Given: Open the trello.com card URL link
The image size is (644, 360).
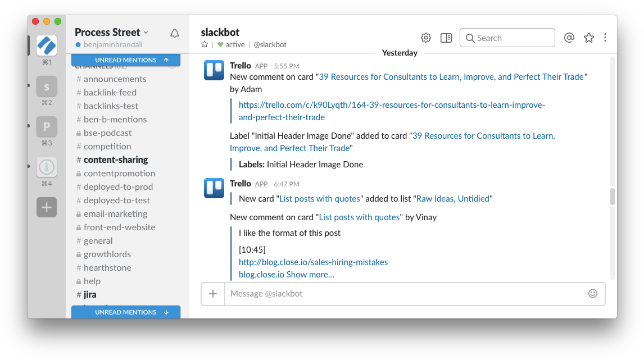Looking at the screenshot, I should click(x=392, y=111).
